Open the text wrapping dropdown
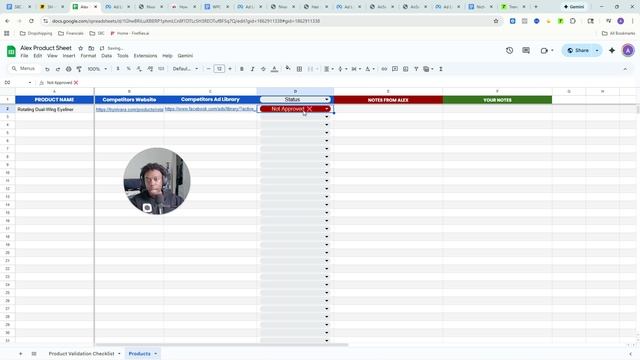Viewport: 640px width, 360px height. pos(356,69)
